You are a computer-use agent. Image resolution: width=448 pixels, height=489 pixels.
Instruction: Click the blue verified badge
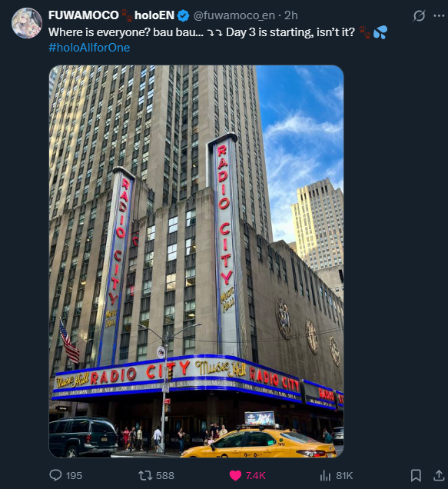pyautogui.click(x=184, y=15)
